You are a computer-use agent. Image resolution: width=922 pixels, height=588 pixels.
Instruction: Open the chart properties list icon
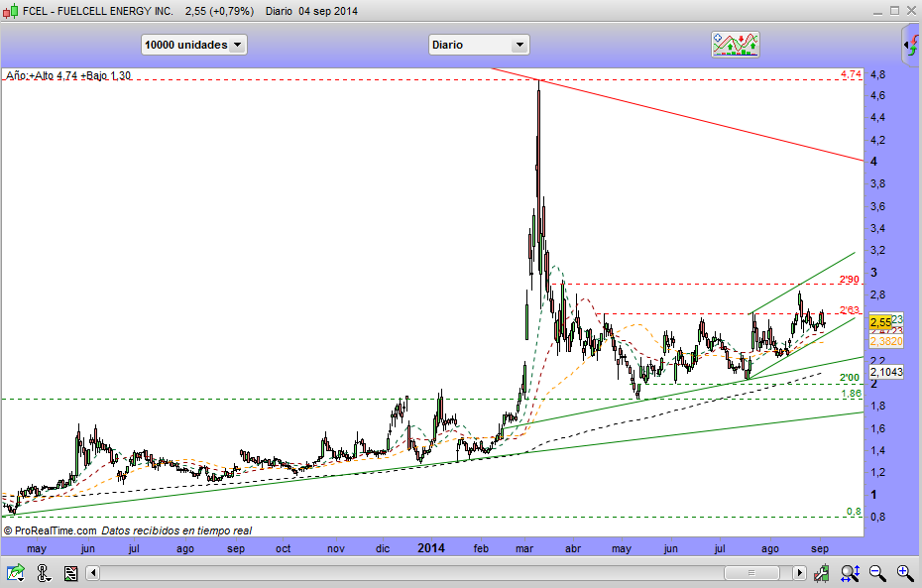[70, 573]
